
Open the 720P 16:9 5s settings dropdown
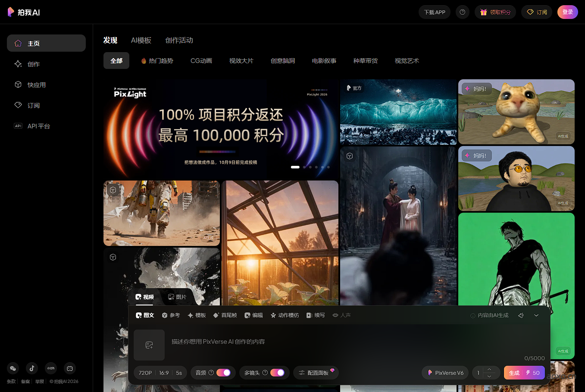[x=160, y=373]
